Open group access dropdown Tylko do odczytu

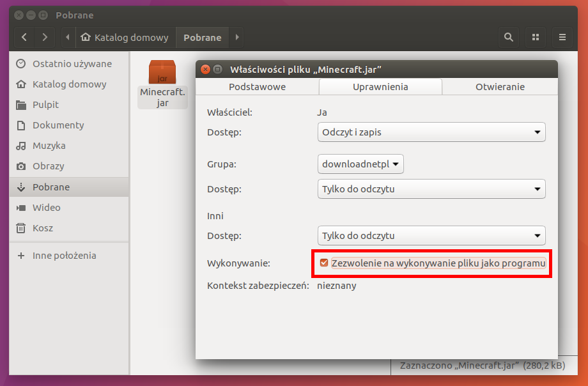[431, 189]
